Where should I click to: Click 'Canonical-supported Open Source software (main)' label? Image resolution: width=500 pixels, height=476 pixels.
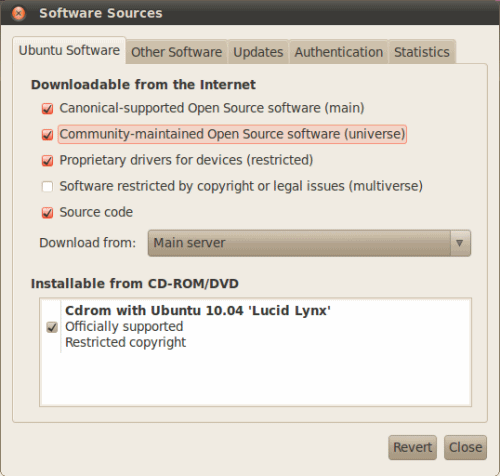tap(212, 108)
